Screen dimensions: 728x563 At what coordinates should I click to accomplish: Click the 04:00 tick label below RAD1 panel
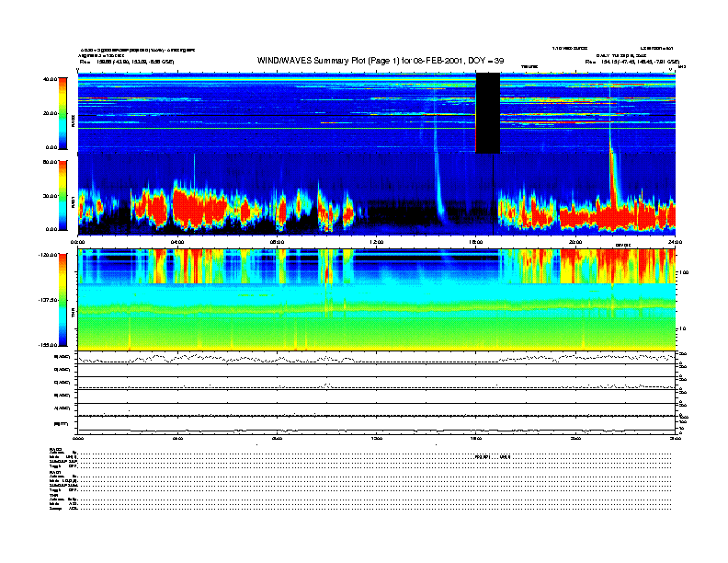click(x=177, y=242)
